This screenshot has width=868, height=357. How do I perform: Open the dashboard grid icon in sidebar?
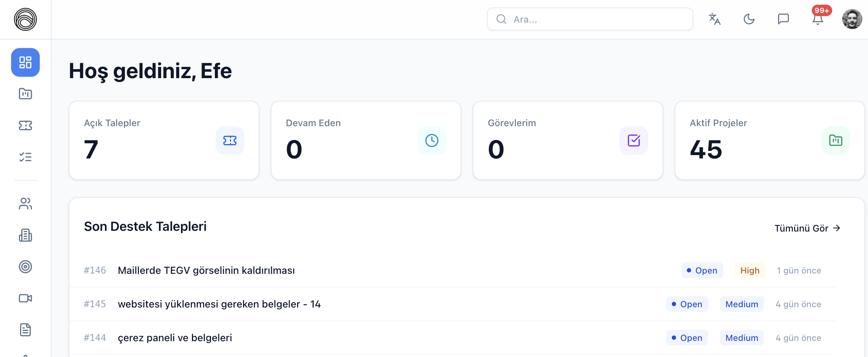25,62
